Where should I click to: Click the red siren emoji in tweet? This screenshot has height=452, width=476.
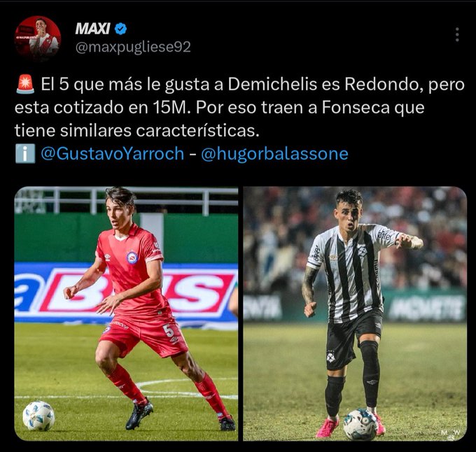click(25, 84)
